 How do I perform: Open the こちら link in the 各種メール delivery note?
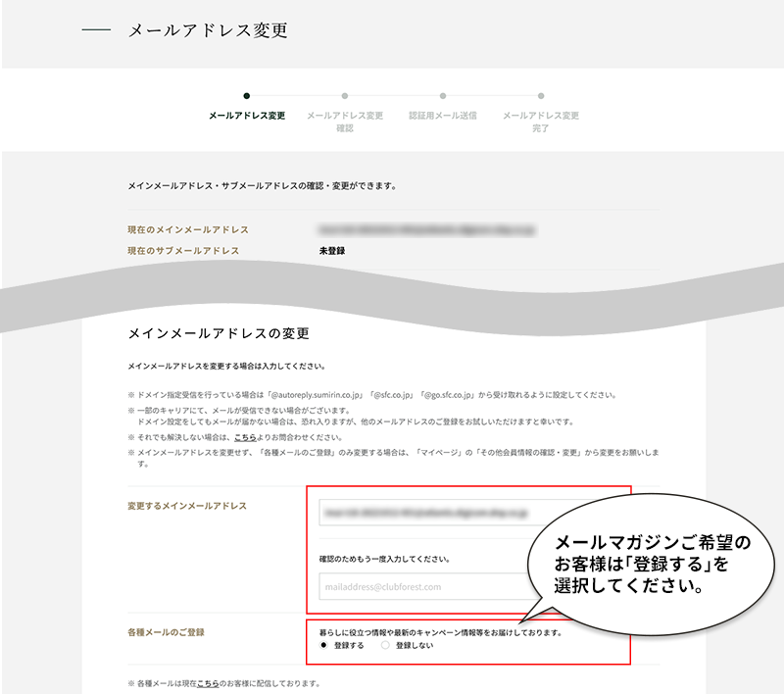(x=207, y=683)
